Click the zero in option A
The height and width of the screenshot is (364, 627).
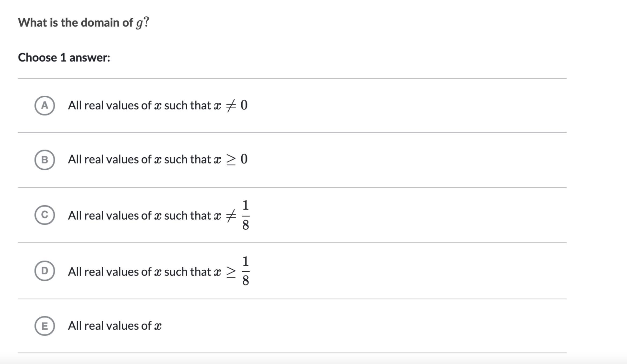(x=244, y=105)
